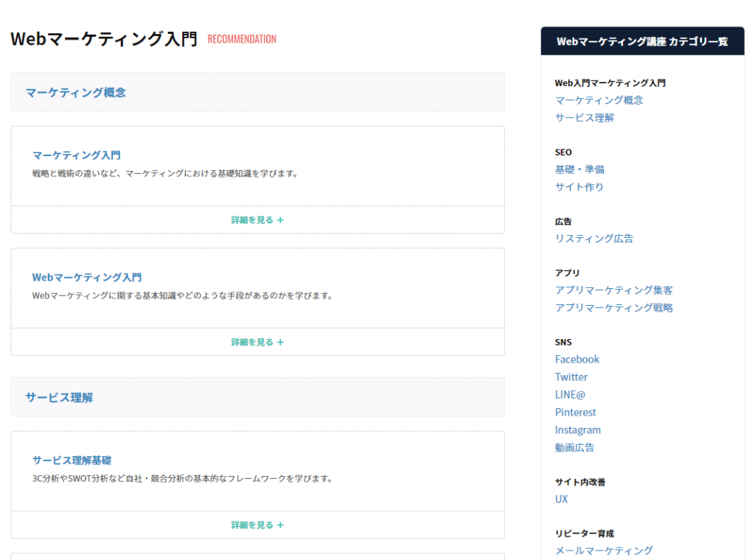Open the サービス理解 section heading link
Screen dimensions: 755x560
(x=59, y=397)
